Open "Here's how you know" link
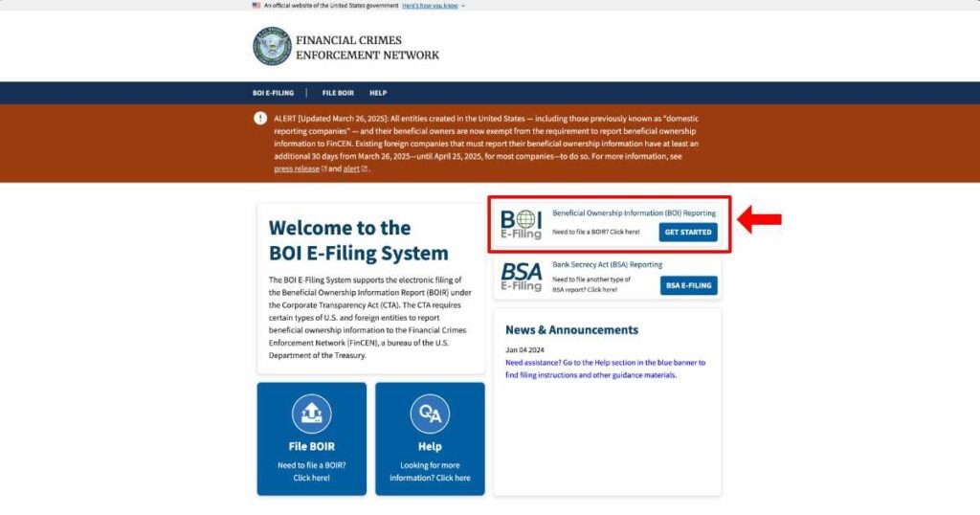980x515 pixels. coord(430,6)
